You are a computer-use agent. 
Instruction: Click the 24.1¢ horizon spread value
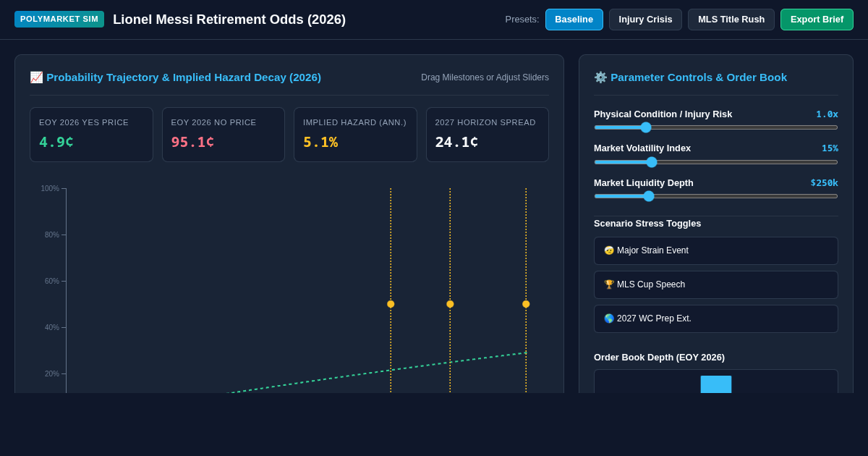coord(456,142)
